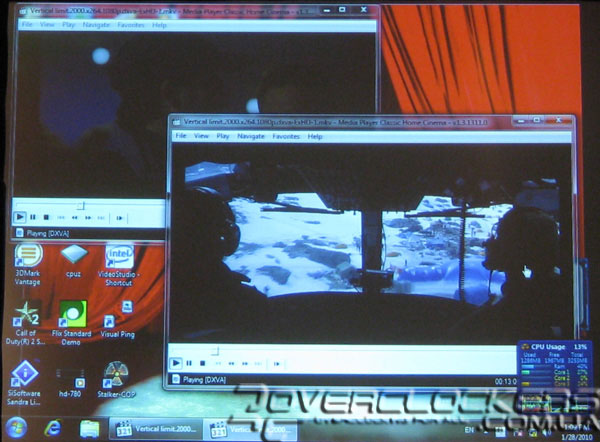Open Navigate menu in back Media Player window
The width and height of the screenshot is (600, 442).
click(x=96, y=25)
